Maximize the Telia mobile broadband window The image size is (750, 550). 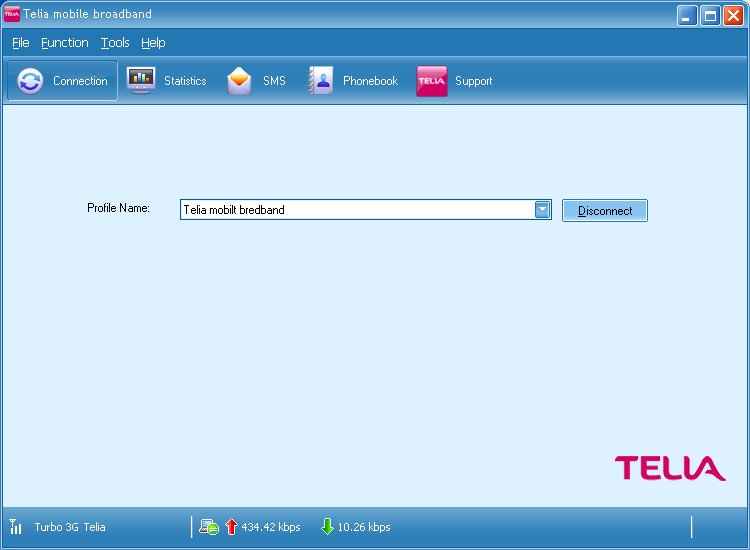pyautogui.click(x=710, y=16)
